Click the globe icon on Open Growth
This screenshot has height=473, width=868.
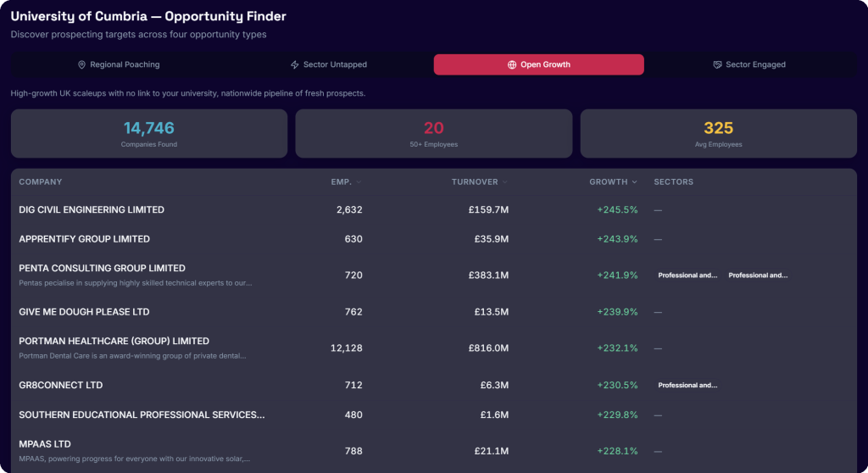[511, 64]
